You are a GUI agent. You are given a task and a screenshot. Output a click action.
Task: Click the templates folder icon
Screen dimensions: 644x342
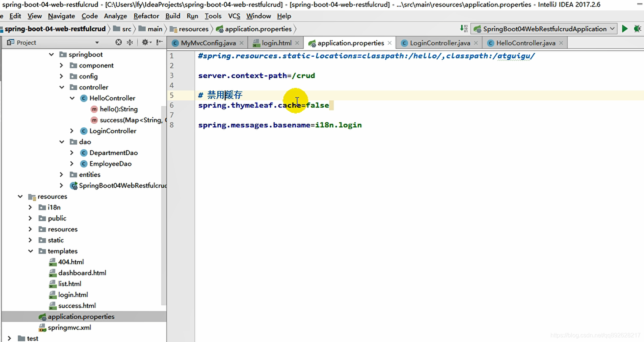click(x=42, y=251)
